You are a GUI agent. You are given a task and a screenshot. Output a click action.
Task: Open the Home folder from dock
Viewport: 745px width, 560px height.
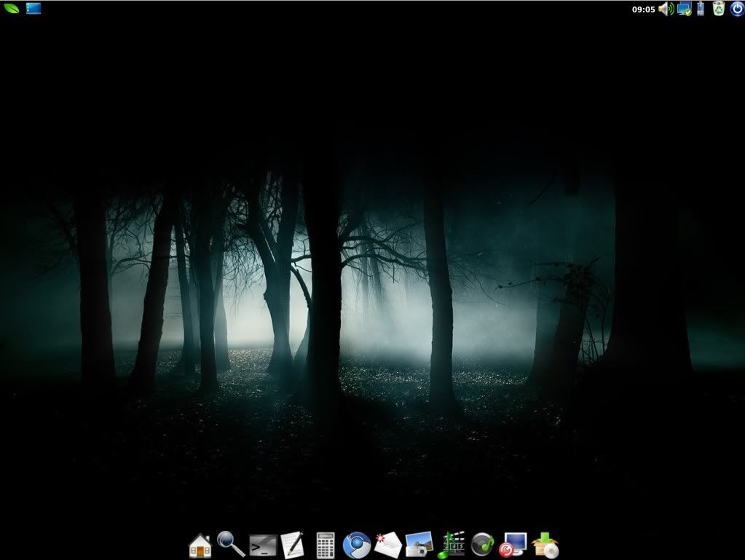point(200,545)
